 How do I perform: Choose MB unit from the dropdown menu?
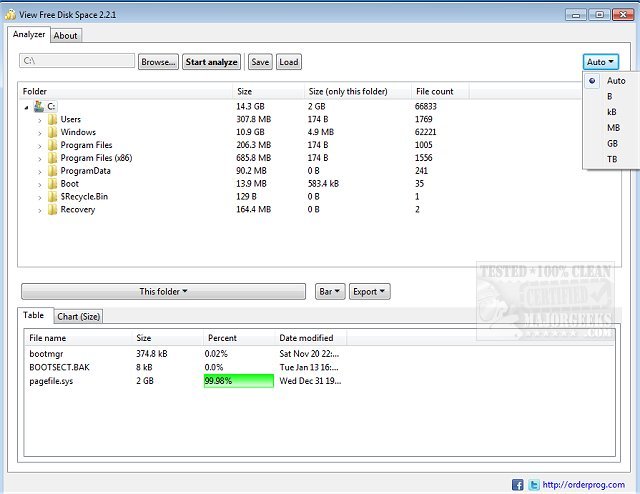coord(613,128)
